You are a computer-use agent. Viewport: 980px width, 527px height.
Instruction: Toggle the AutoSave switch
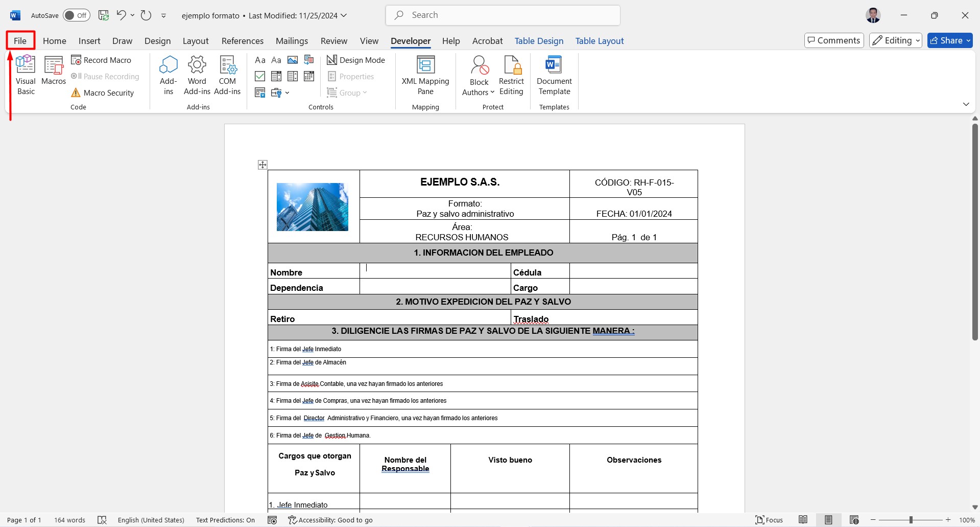(x=77, y=15)
